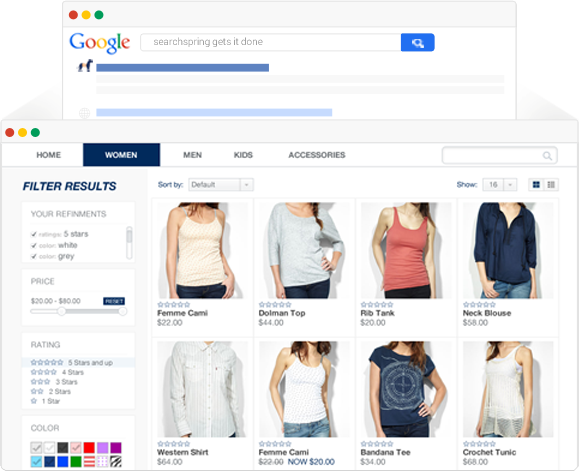579x471 pixels.
Task: Select the lavender color swatch
Action: point(103,448)
